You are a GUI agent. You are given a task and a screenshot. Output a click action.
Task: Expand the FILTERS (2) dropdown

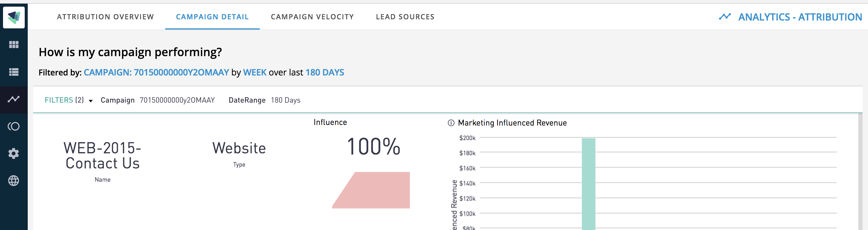point(68,100)
